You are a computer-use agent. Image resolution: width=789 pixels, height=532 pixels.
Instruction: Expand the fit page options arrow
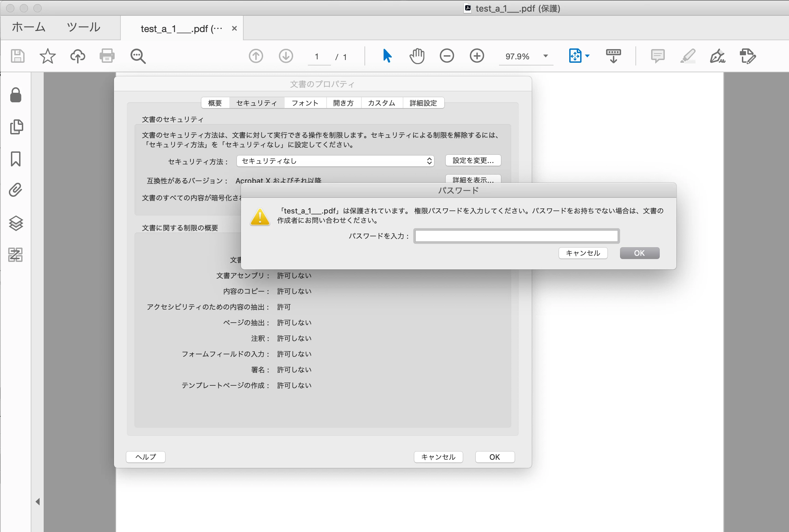coord(587,56)
